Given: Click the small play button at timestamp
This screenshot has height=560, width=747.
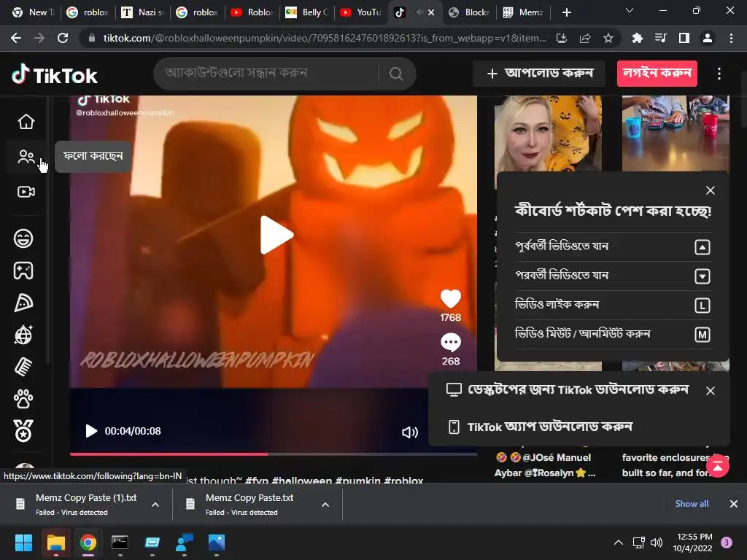Looking at the screenshot, I should tap(91, 431).
